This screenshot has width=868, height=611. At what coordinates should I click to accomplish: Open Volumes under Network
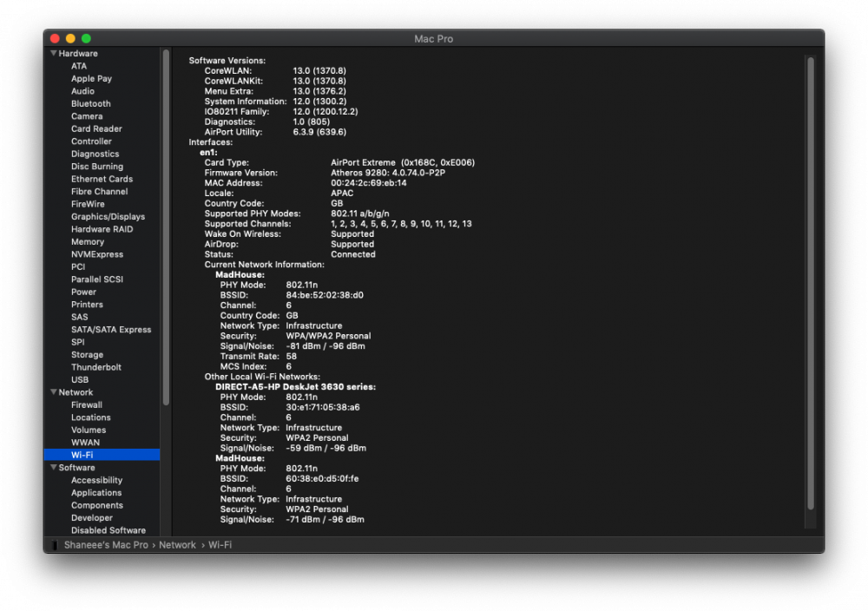tap(89, 430)
